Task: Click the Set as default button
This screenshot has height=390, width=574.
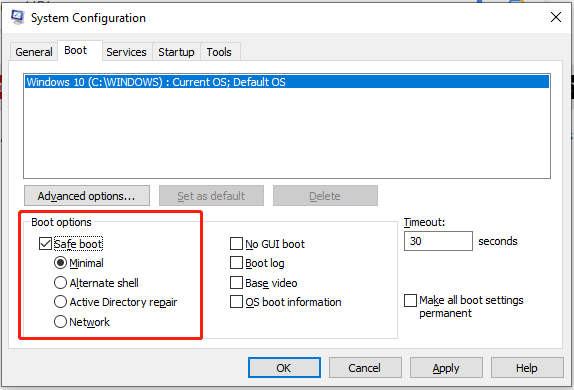Action: [x=211, y=196]
